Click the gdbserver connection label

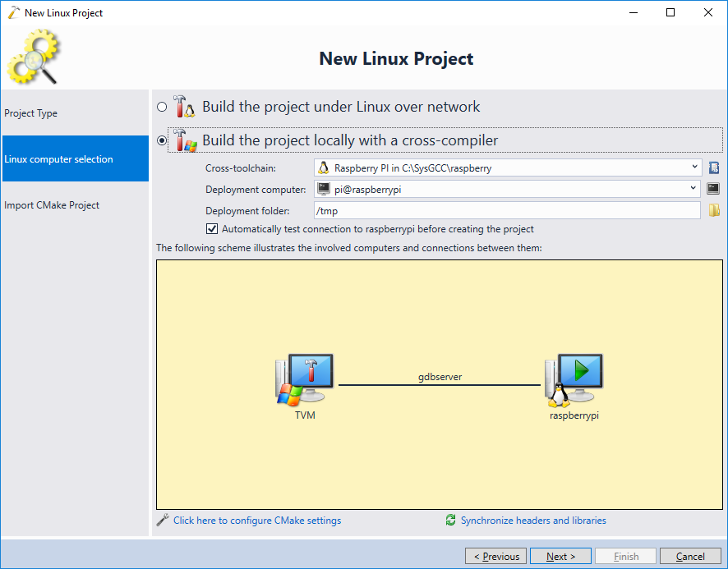coord(440,377)
